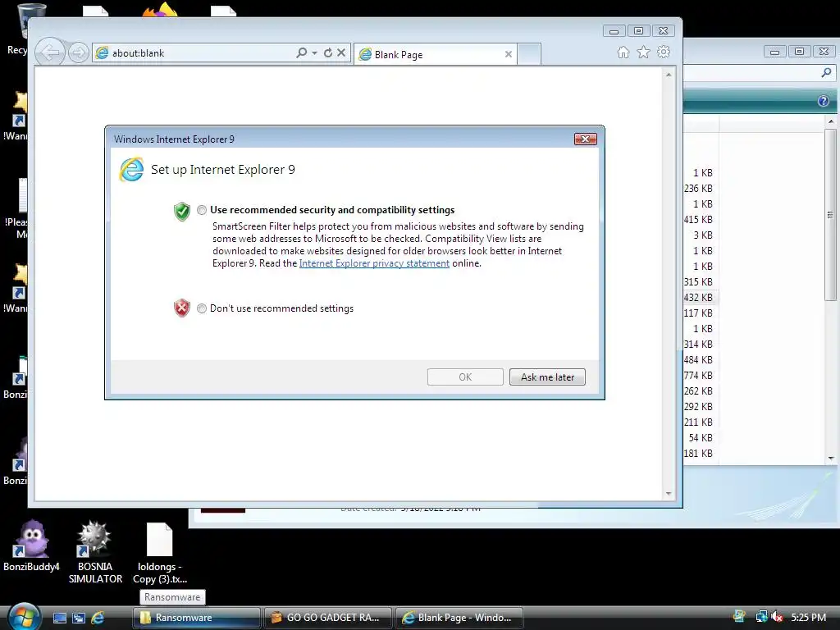Click the green shield recommended settings icon
This screenshot has height=630, width=840.
182,211
